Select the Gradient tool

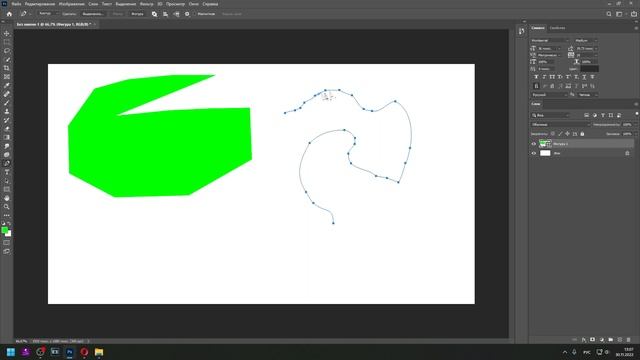click(x=7, y=137)
